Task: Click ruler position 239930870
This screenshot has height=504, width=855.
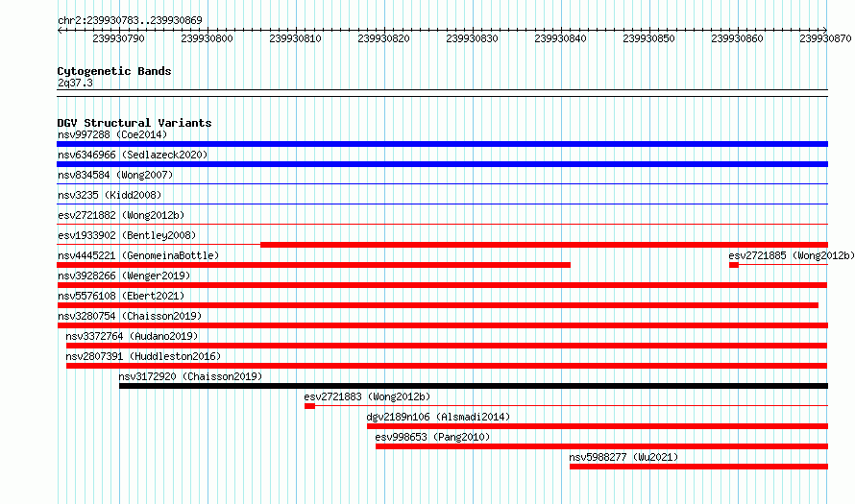Action: point(825,38)
